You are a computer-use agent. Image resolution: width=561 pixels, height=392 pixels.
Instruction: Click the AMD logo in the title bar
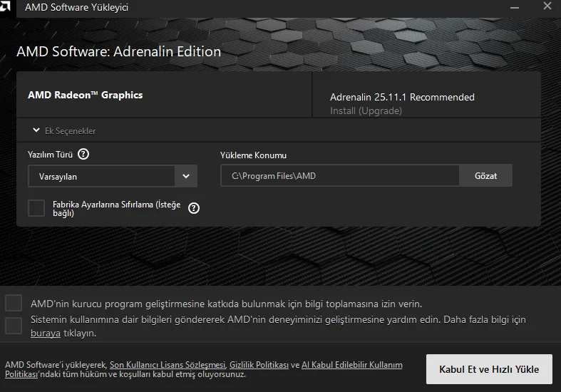click(x=5, y=6)
